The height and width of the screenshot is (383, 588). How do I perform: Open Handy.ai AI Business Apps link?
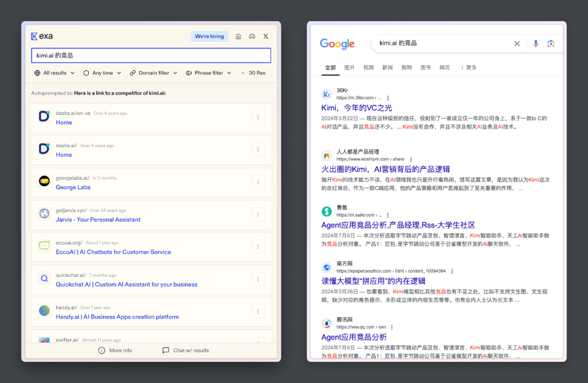(x=117, y=317)
